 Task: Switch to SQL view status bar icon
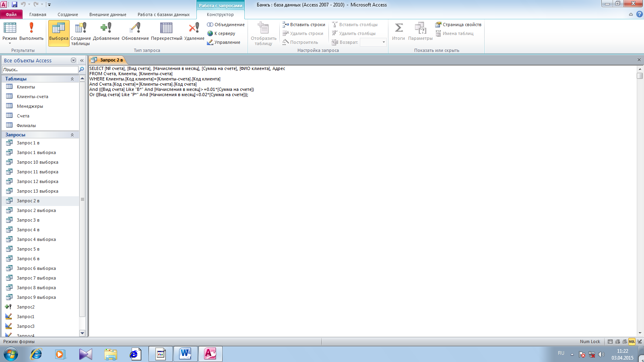632,341
